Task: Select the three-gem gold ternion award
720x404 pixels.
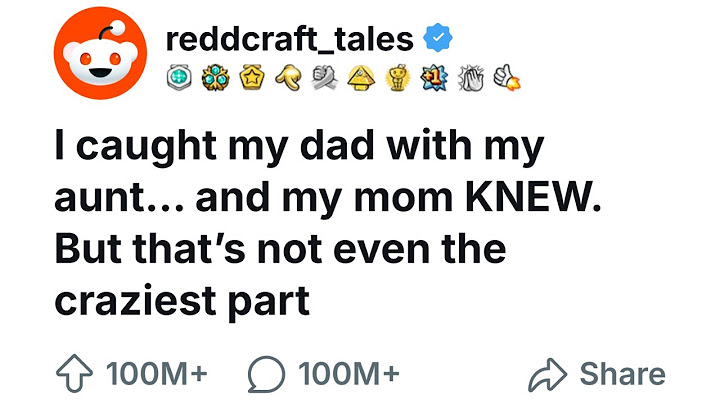Action: click(x=215, y=77)
